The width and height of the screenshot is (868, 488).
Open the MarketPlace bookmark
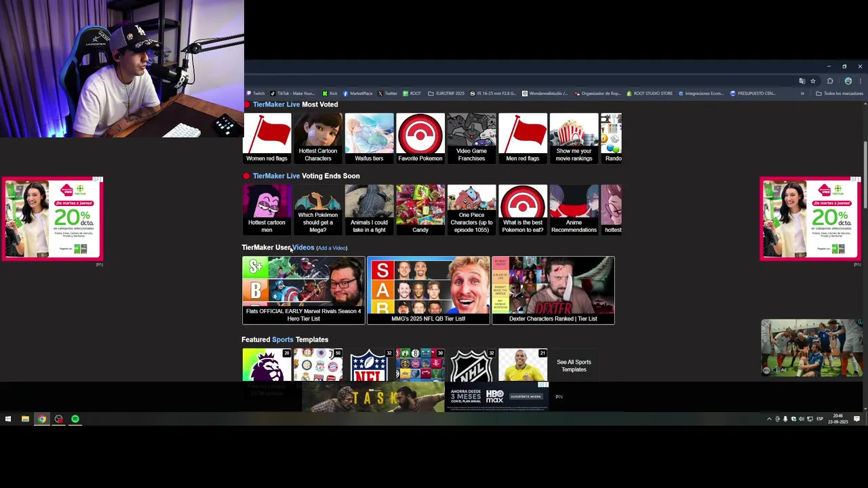[x=358, y=94]
